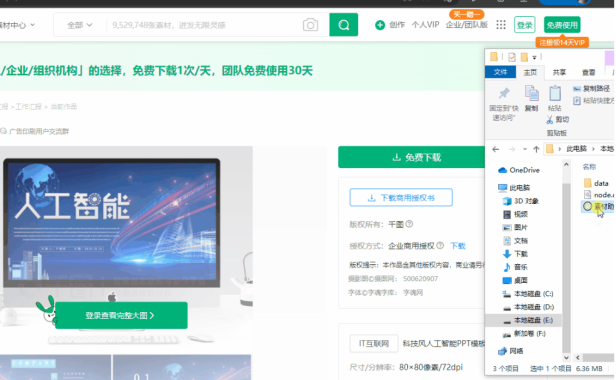Image resolution: width=616 pixels, height=380 pixels.
Task: Open 文档 folder in navigation pane
Action: tap(515, 240)
